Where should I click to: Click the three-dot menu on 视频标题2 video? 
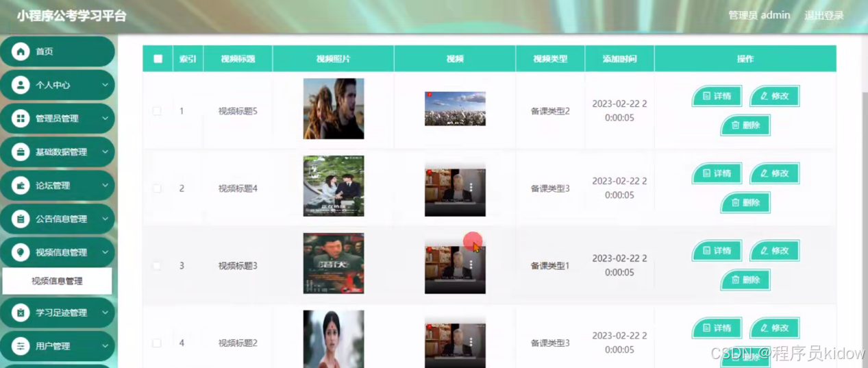[471, 341]
